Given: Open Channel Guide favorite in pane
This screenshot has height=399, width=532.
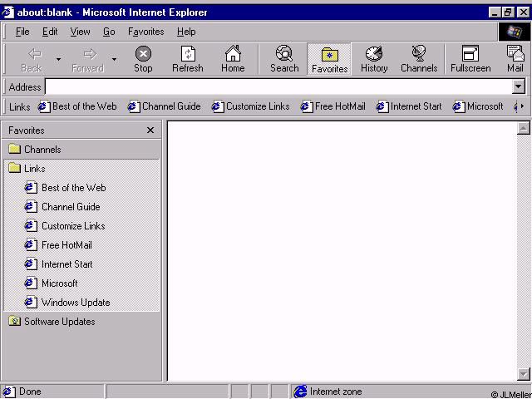Looking at the screenshot, I should pyautogui.click(x=62, y=207).
